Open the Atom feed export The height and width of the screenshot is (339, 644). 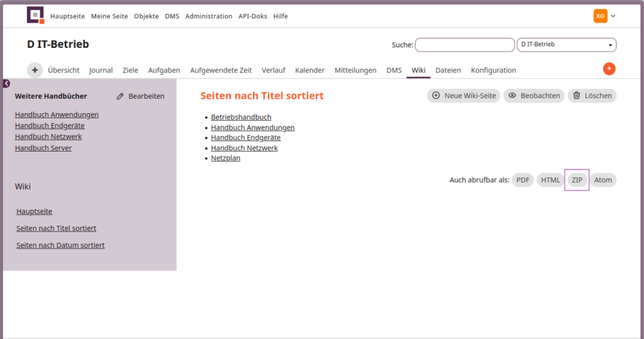(603, 180)
